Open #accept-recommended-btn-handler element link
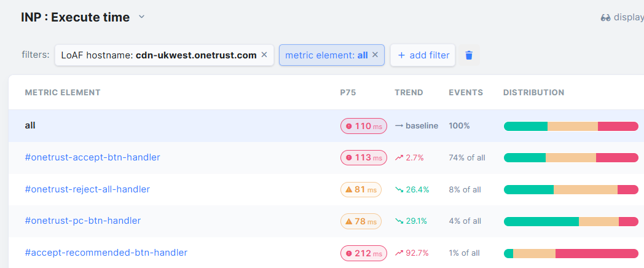This screenshot has width=644, height=268. (x=106, y=253)
